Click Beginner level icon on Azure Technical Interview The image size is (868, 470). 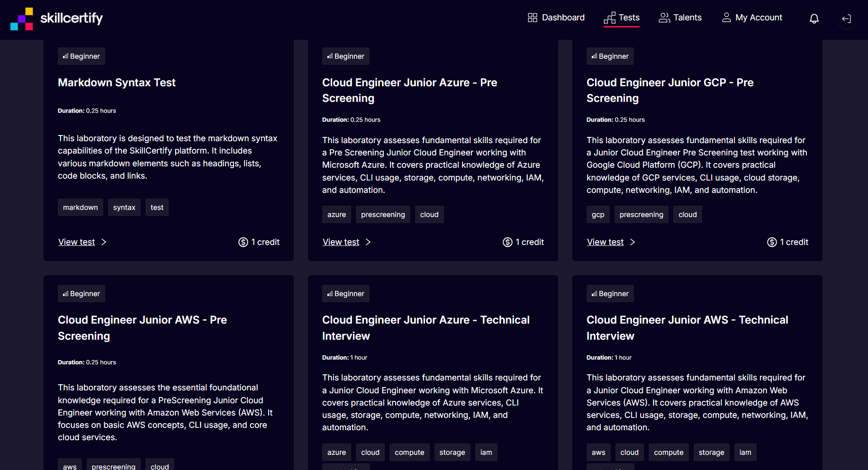point(330,294)
